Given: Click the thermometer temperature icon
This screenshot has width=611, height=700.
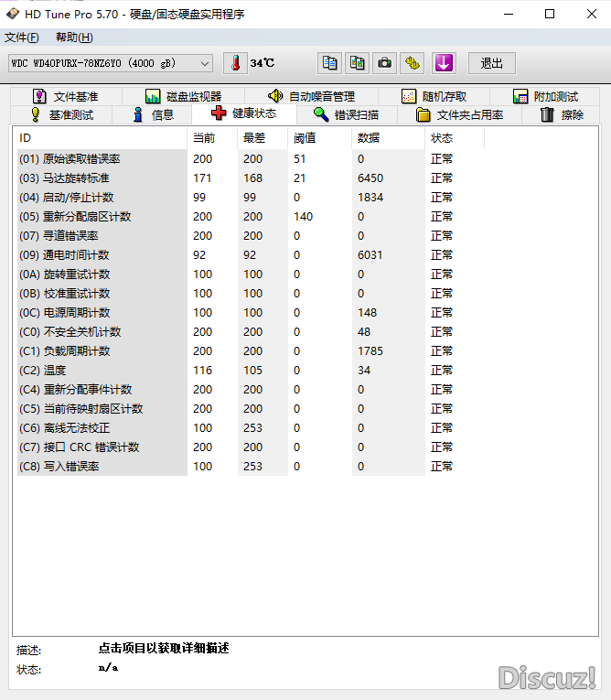Looking at the screenshot, I should tap(235, 63).
